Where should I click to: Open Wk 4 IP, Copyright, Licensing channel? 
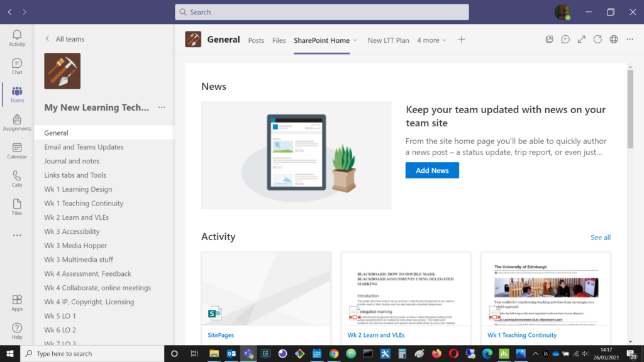point(105,302)
